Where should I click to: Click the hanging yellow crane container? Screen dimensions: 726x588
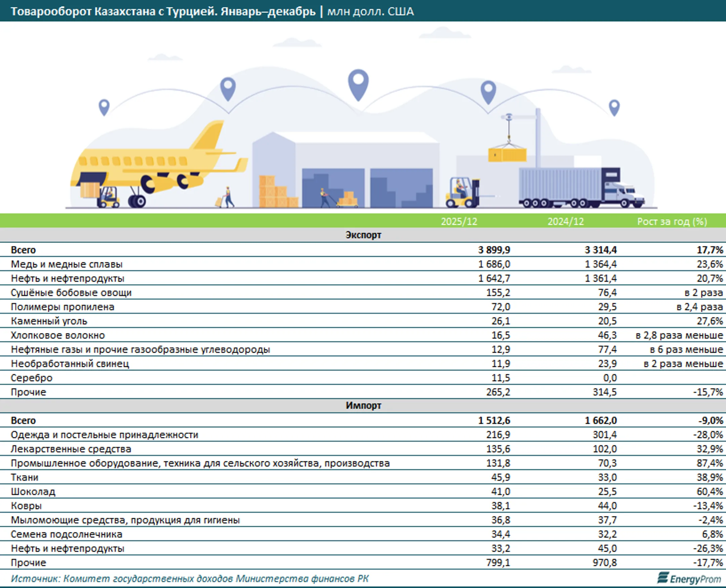click(507, 155)
